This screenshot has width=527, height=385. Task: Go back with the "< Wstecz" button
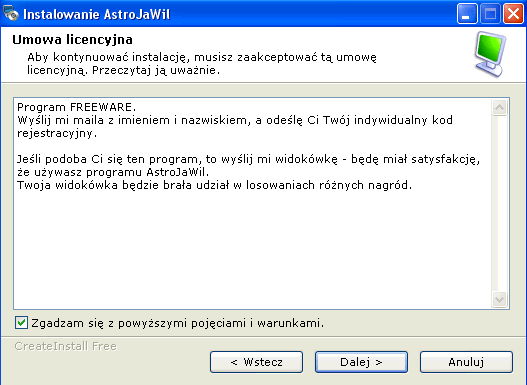(x=256, y=362)
